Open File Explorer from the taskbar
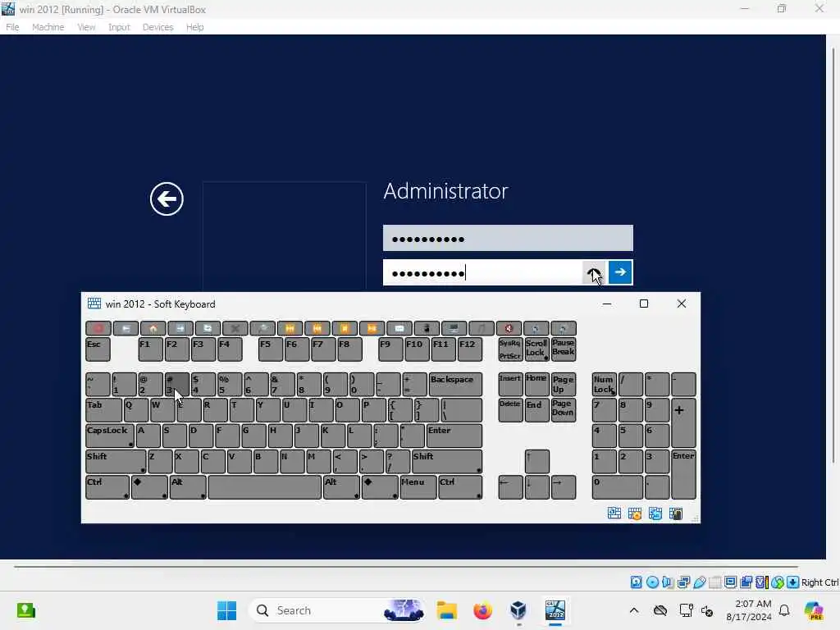Screen dimensions: 840x630 [x=447, y=610]
